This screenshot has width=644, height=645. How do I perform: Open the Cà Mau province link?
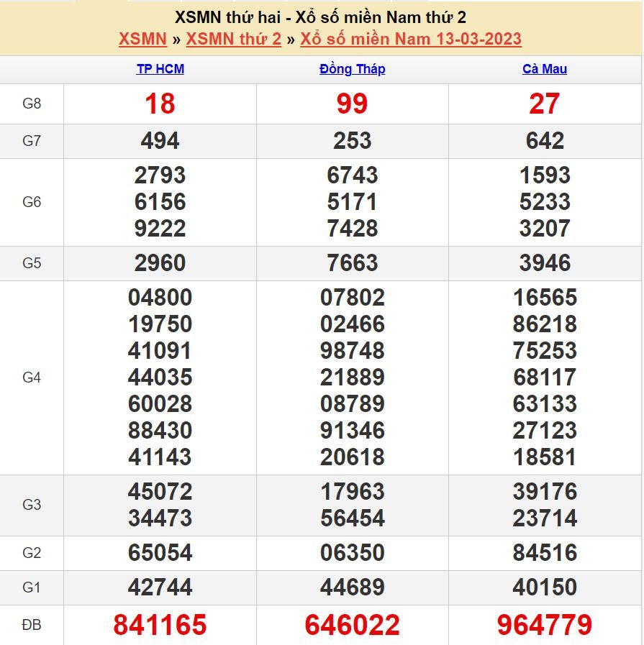(x=545, y=69)
